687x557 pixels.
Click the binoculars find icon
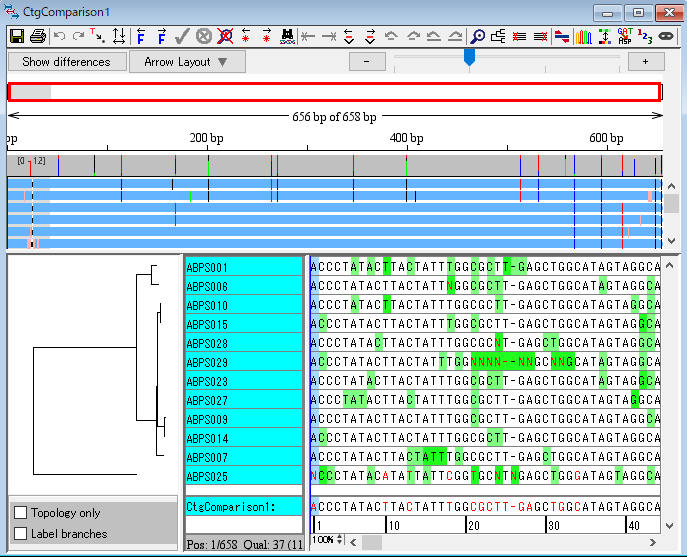(287, 36)
